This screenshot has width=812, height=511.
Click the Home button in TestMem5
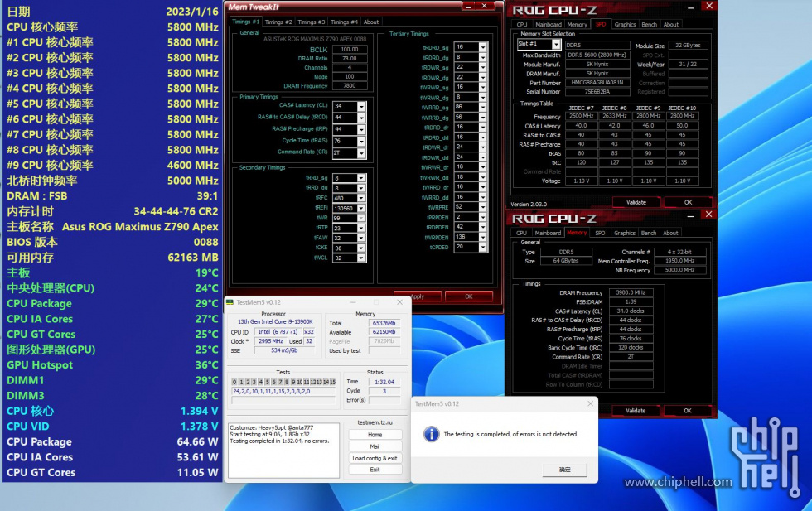click(375, 435)
